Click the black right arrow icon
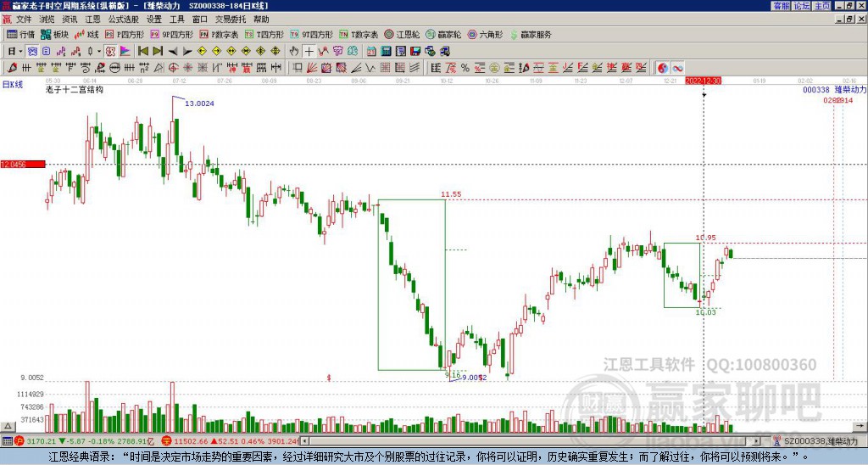 point(187,52)
